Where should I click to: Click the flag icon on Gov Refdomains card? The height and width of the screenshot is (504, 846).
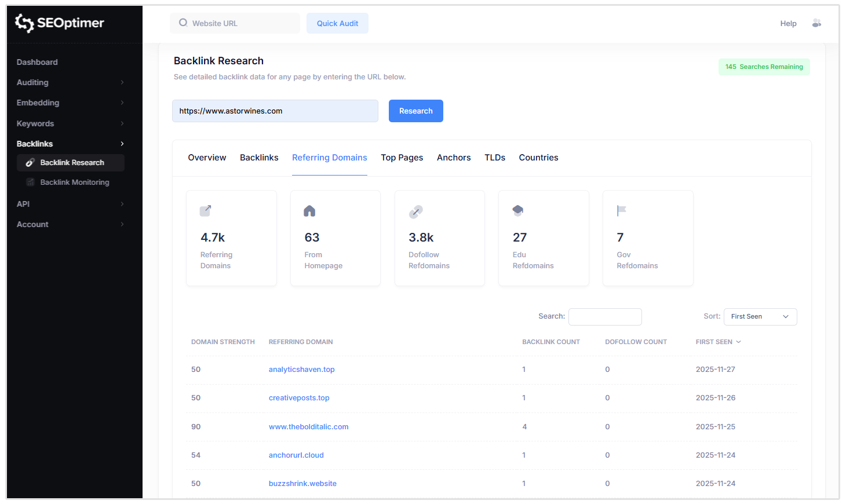(x=621, y=211)
